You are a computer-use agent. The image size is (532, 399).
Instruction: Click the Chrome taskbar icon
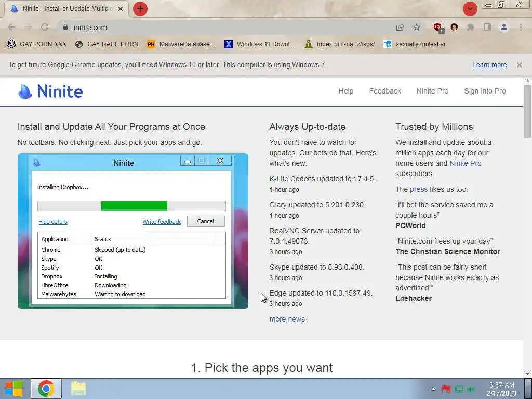(x=46, y=389)
